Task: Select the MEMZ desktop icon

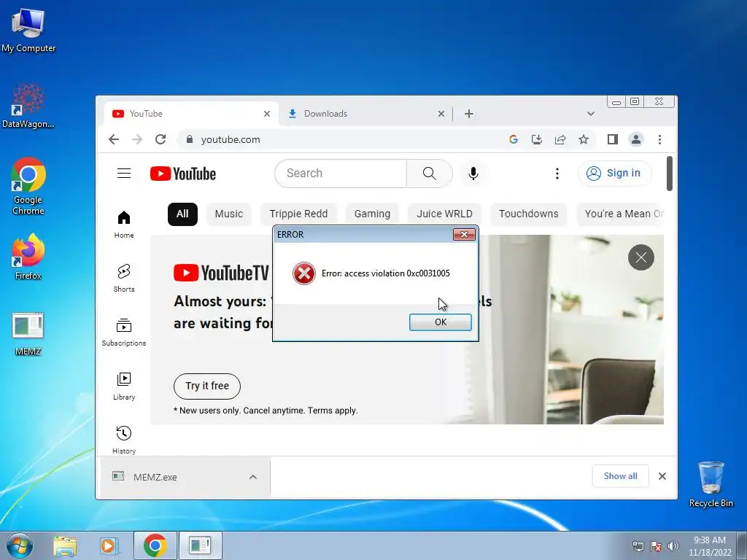Action: tap(28, 334)
